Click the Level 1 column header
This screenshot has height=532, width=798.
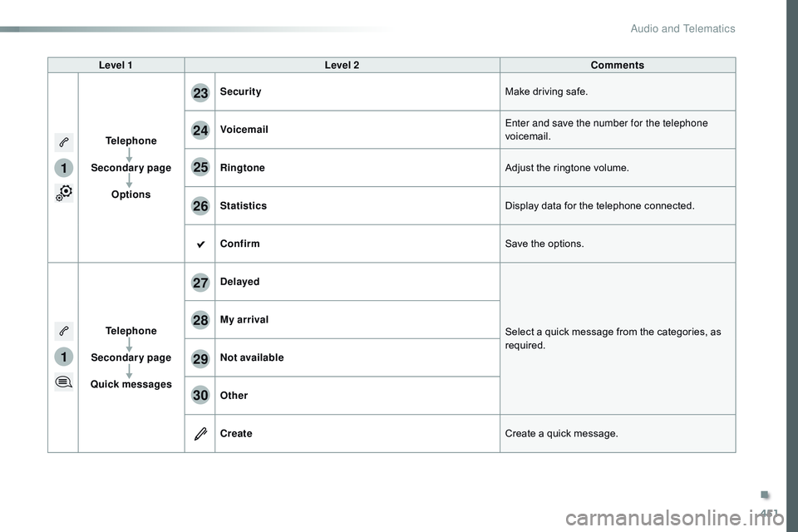click(116, 65)
